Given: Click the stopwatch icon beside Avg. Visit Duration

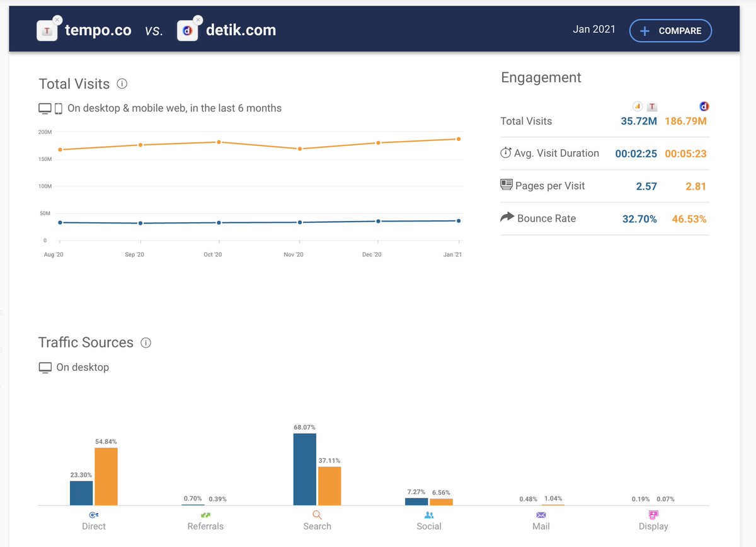Looking at the screenshot, I should pos(505,152).
